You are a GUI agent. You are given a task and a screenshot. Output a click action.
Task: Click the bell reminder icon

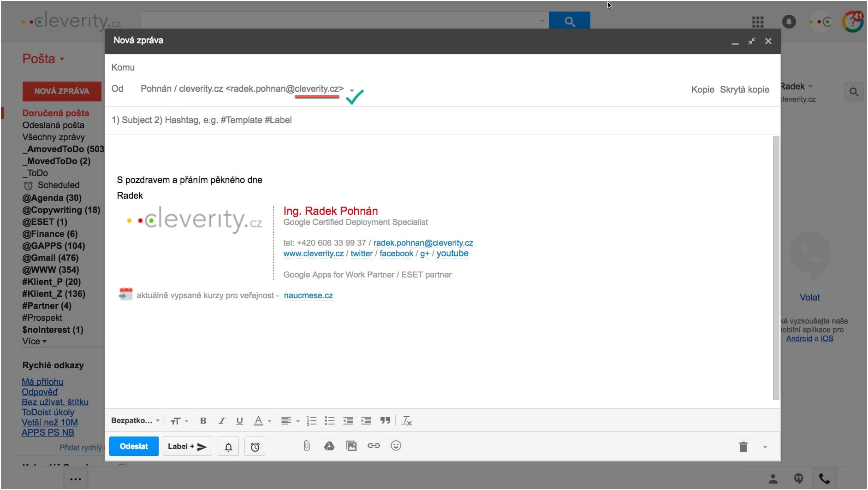pyautogui.click(x=228, y=447)
